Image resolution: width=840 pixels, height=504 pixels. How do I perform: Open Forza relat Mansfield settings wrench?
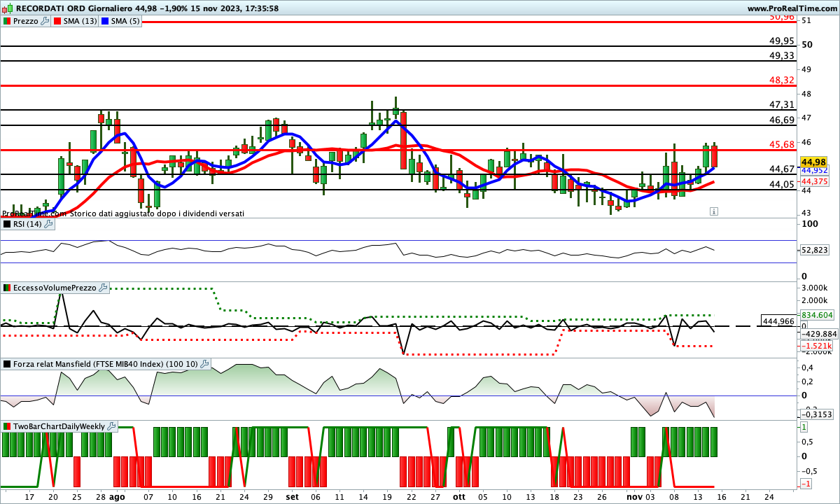click(x=204, y=364)
